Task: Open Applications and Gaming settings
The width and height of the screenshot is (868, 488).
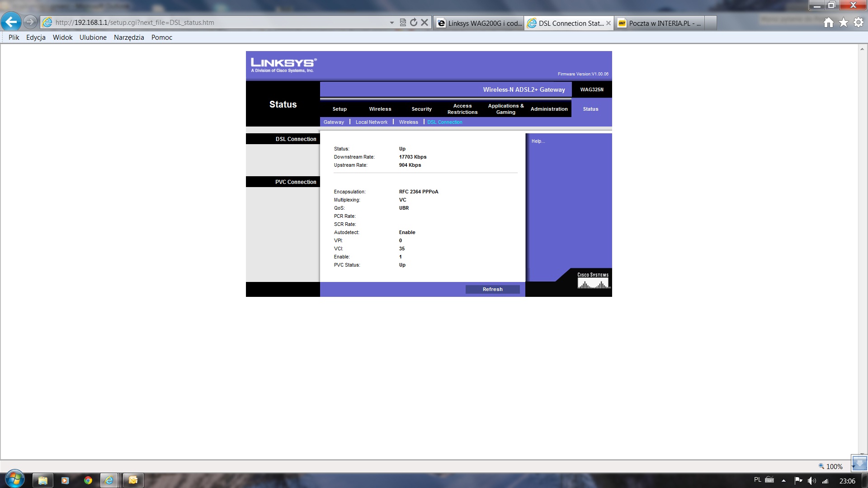Action: [505, 108]
